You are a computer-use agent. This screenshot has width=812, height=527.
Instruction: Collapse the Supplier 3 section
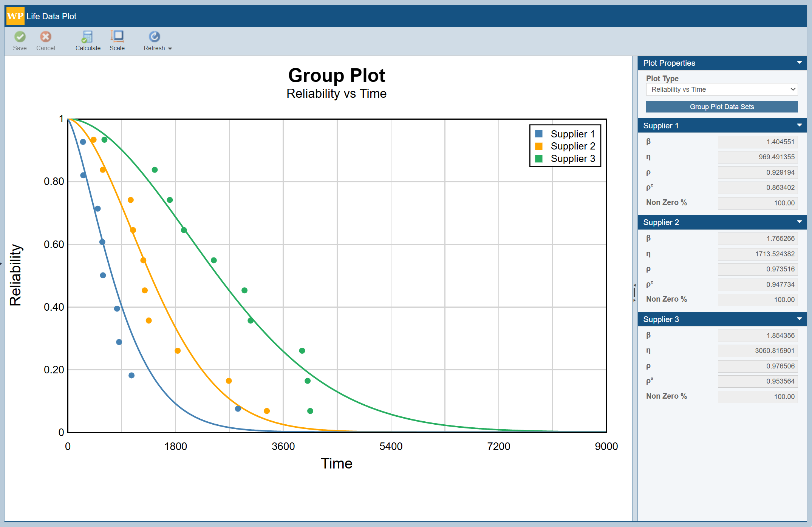800,319
